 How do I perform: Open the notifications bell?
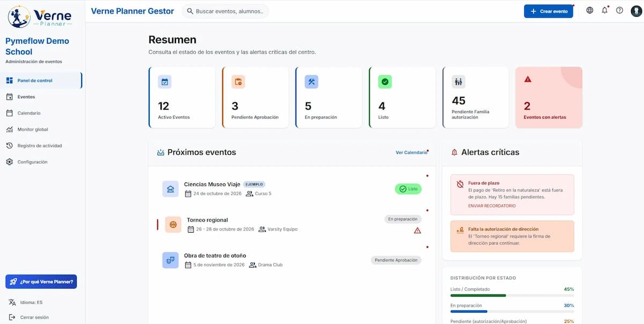605,10
